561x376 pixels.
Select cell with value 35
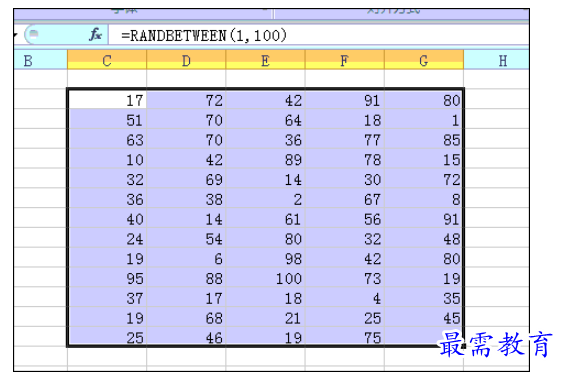click(x=424, y=297)
